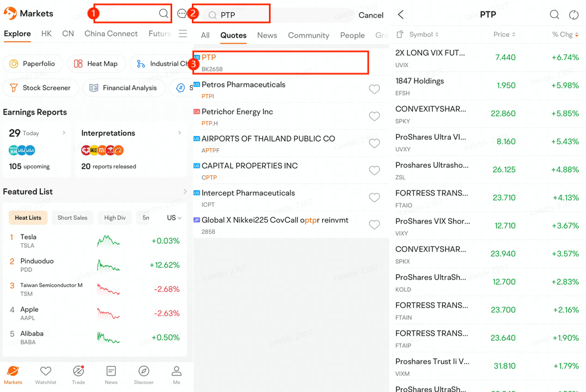Select the Heat Lists filter chip
Screen dimensions: 586x392
pos(28,218)
